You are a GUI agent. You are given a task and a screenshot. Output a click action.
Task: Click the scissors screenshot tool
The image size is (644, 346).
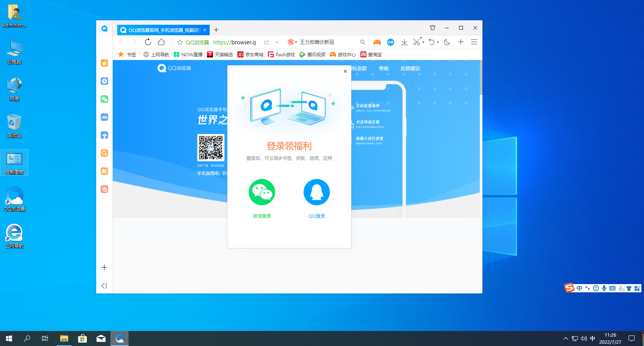click(x=417, y=42)
